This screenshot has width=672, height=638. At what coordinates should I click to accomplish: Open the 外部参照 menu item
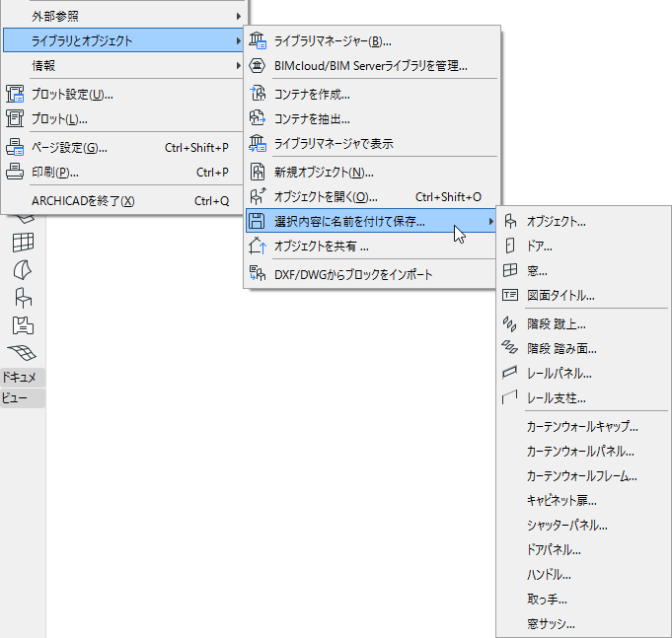(123, 17)
